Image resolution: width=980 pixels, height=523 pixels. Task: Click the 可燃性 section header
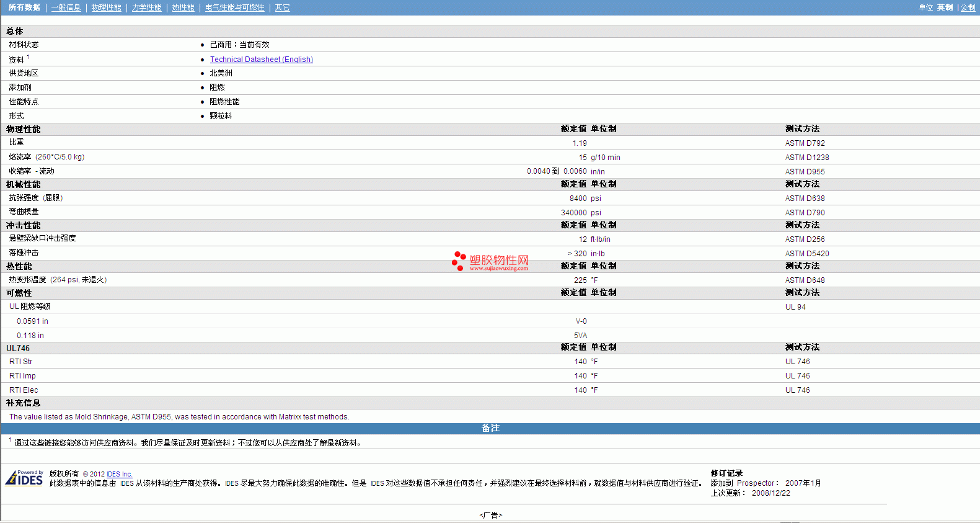pos(19,293)
